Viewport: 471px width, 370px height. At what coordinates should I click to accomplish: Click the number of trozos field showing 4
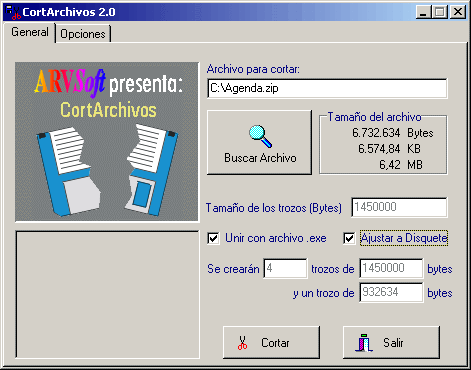point(285,268)
